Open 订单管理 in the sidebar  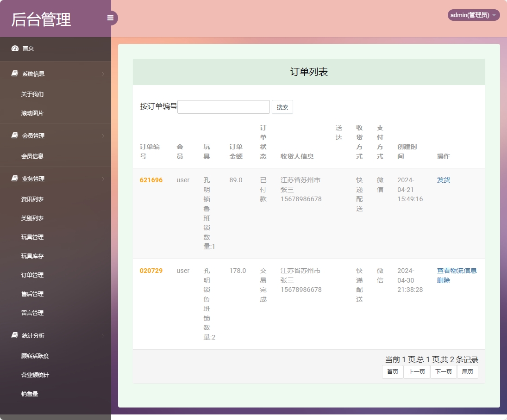[32, 275]
